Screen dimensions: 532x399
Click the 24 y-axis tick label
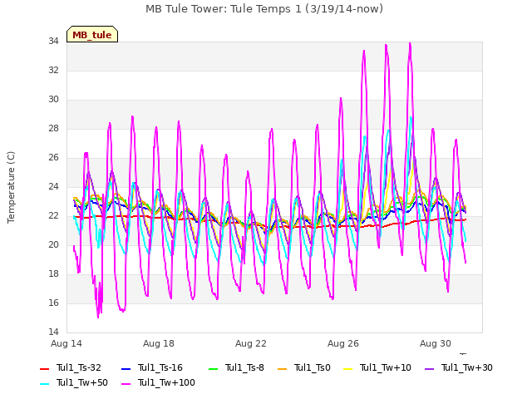(53, 186)
